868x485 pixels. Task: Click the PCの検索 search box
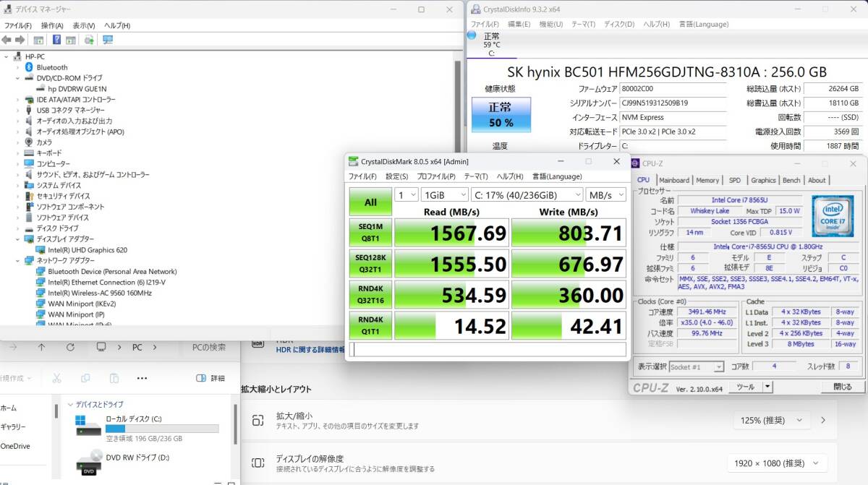pyautogui.click(x=209, y=347)
